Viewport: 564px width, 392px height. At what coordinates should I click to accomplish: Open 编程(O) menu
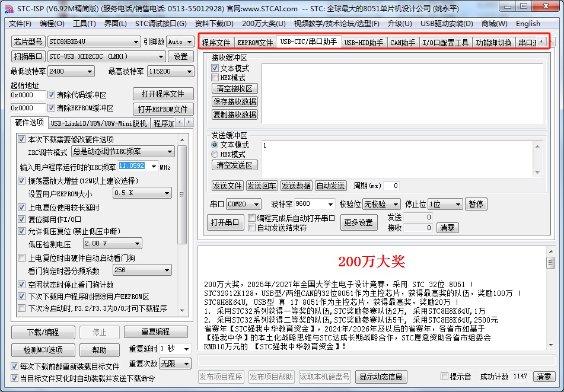[52, 24]
